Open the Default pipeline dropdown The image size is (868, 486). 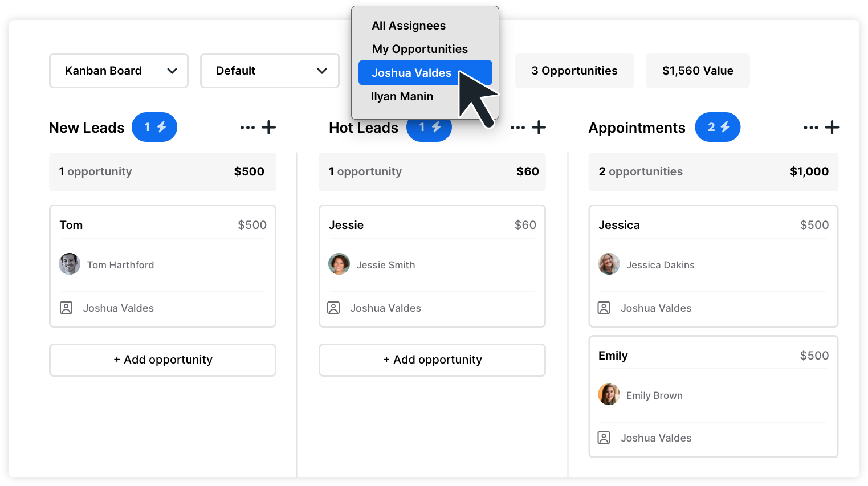(269, 70)
